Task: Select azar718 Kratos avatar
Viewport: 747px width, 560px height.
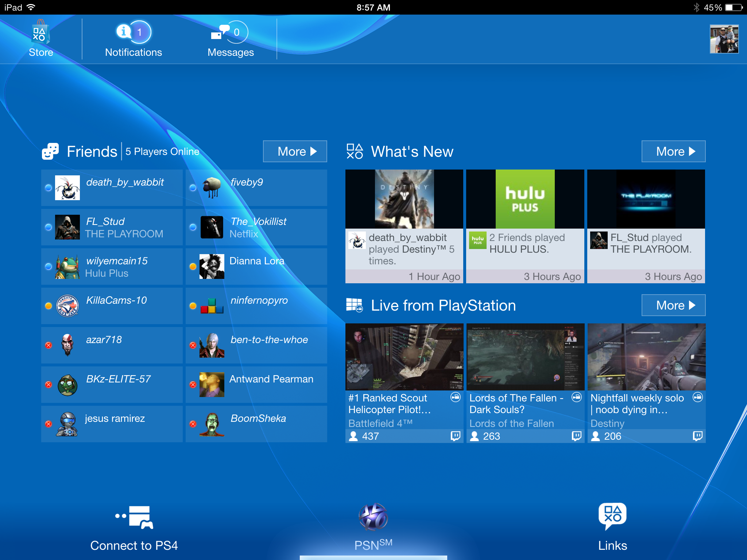Action: (67, 345)
